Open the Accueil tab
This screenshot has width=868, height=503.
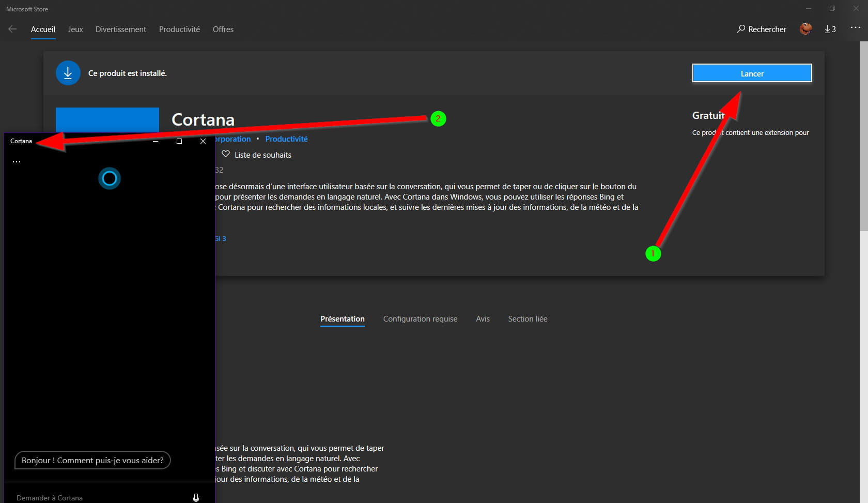43,29
